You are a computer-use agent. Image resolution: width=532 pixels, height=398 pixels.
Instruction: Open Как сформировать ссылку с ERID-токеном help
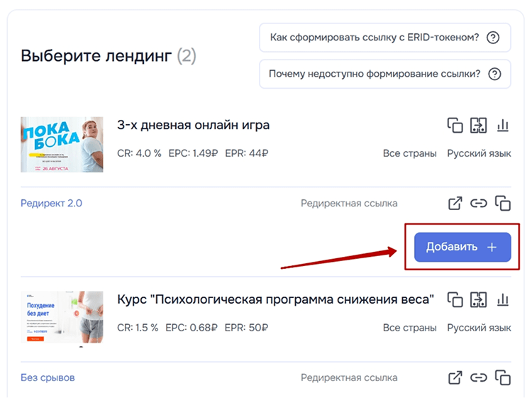[x=385, y=38]
